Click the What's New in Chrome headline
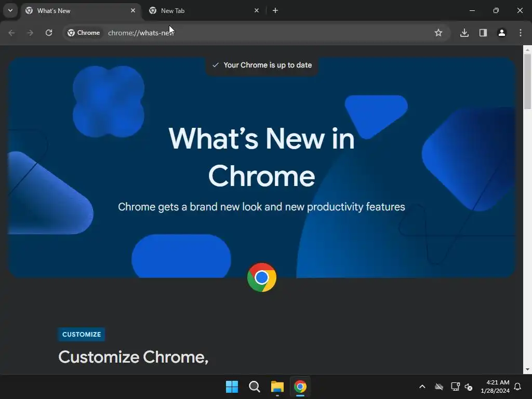Viewport: 532px width, 399px height. click(x=262, y=157)
